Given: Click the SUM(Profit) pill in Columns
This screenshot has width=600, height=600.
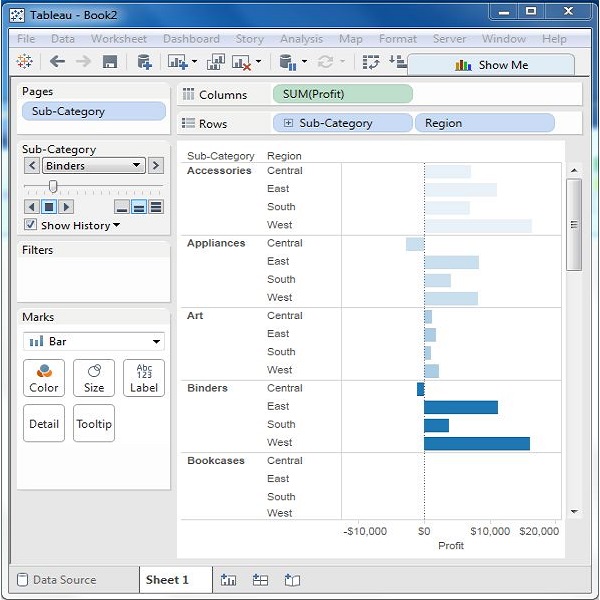Looking at the screenshot, I should (341, 94).
